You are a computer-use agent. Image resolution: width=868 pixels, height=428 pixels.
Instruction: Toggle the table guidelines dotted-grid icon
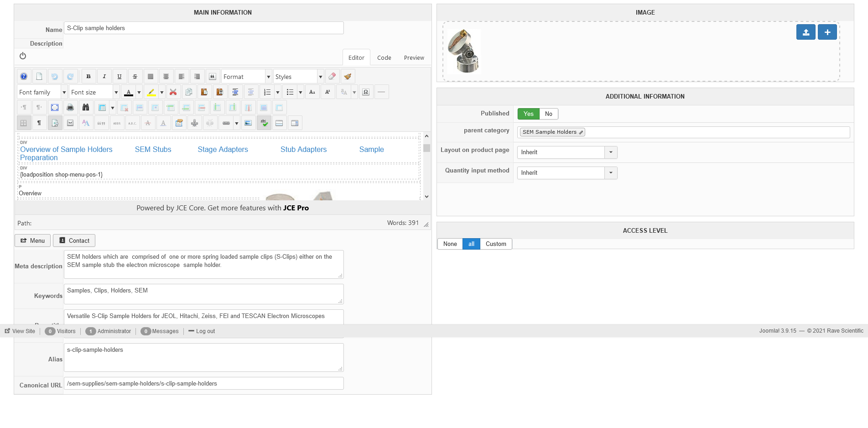point(24,123)
